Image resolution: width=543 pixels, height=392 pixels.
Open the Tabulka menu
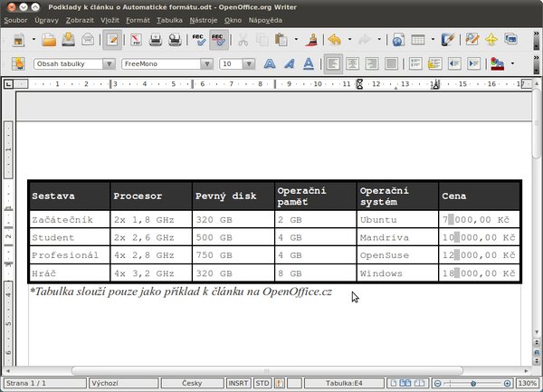(x=169, y=20)
